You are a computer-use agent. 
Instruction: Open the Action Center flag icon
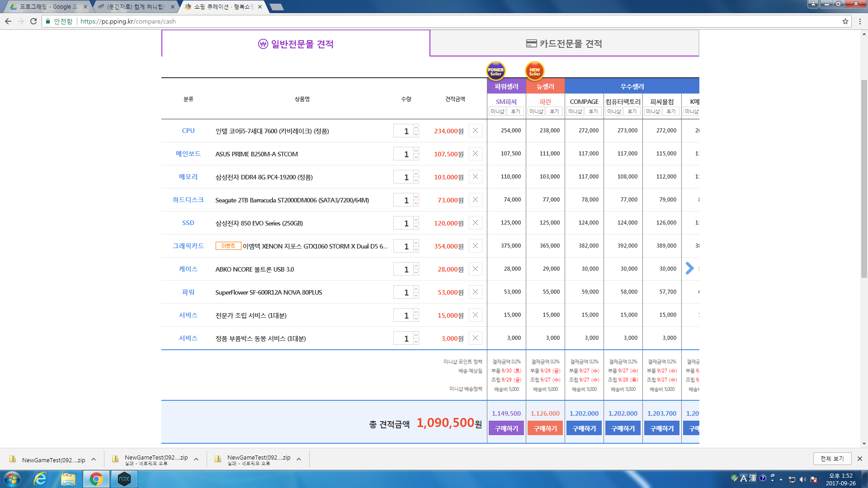coord(814,479)
